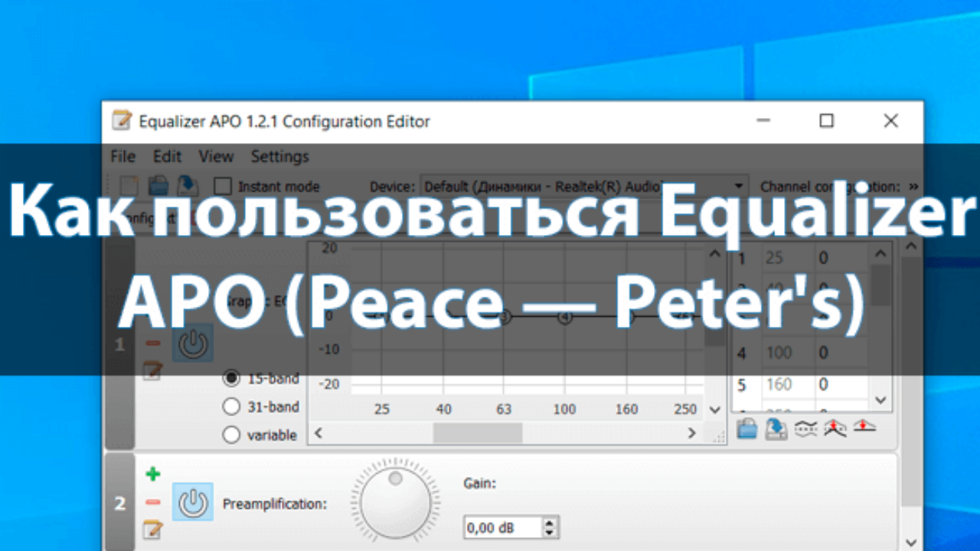
Task: Open the Device dropdown list
Action: pos(586,186)
